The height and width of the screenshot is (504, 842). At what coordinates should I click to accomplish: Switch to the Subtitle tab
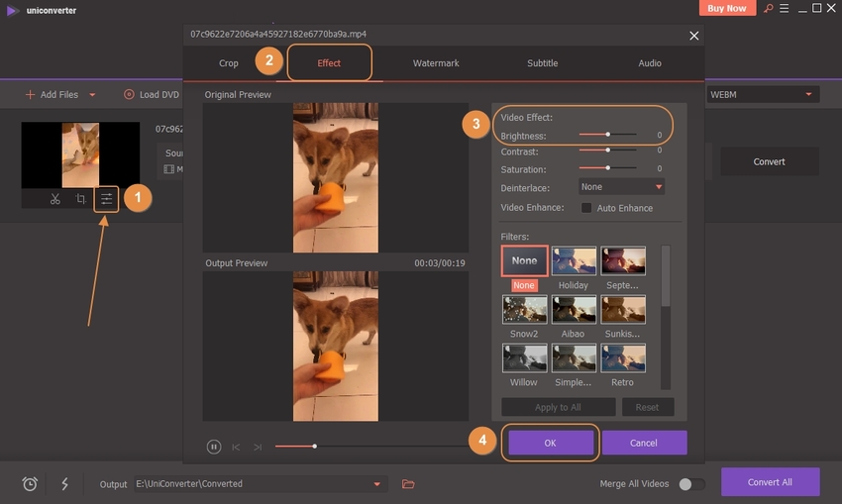click(542, 63)
